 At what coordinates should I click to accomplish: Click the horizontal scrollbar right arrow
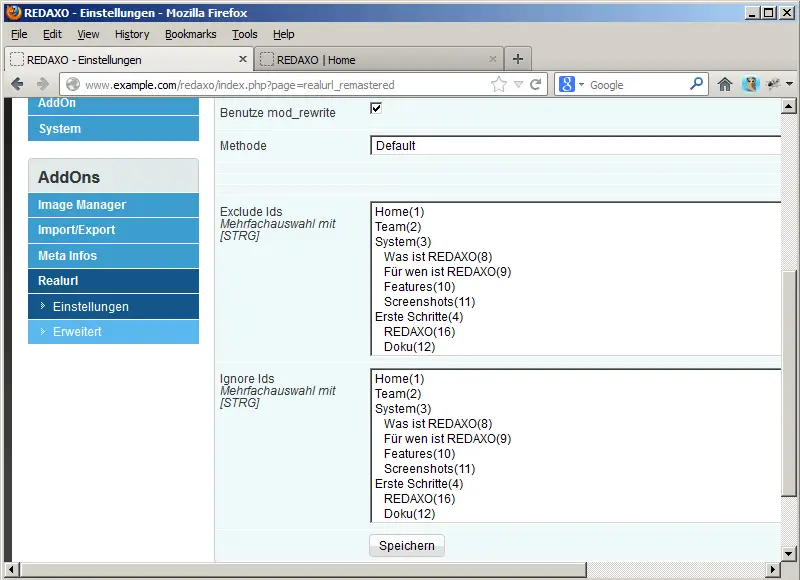[773, 569]
